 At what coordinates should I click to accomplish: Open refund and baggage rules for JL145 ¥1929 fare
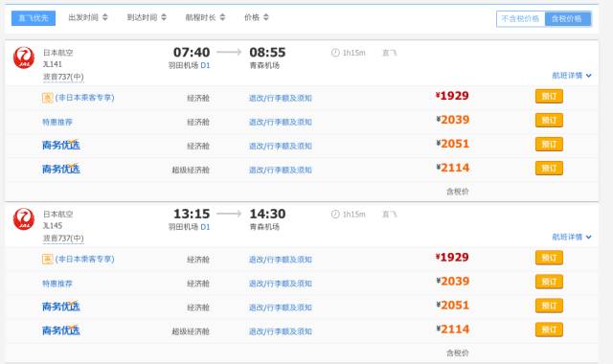281,260
